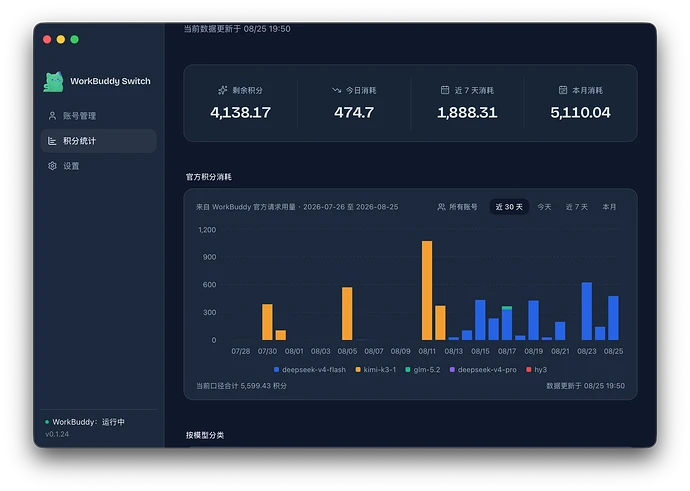Image resolution: width=690 pixels, height=491 pixels.
Task: Click the orange bar at 08/05
Action: pyautogui.click(x=347, y=314)
